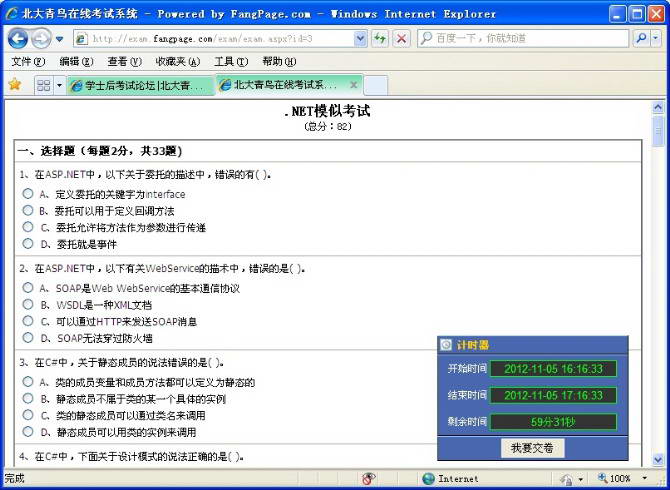Choose Q1 option C 委托允许将方法作为参数进行传递

coord(28,227)
